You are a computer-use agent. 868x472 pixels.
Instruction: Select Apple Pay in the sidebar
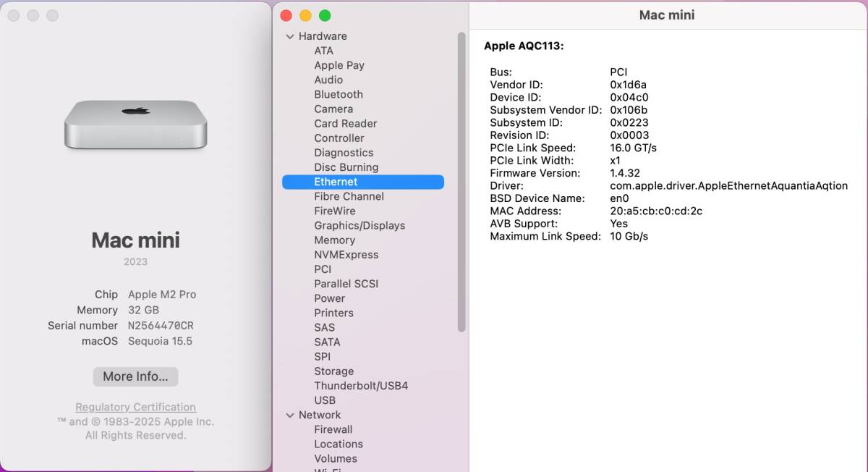click(x=339, y=65)
